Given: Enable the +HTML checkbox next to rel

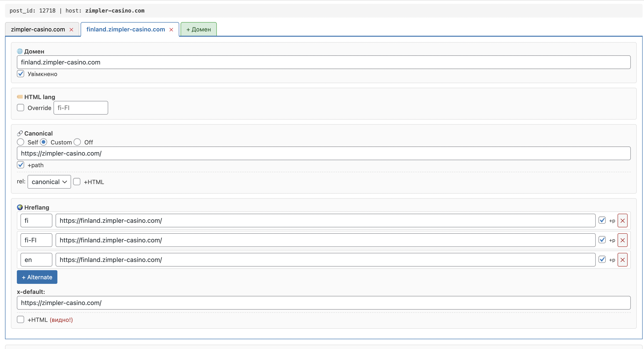Looking at the screenshot, I should pos(77,182).
